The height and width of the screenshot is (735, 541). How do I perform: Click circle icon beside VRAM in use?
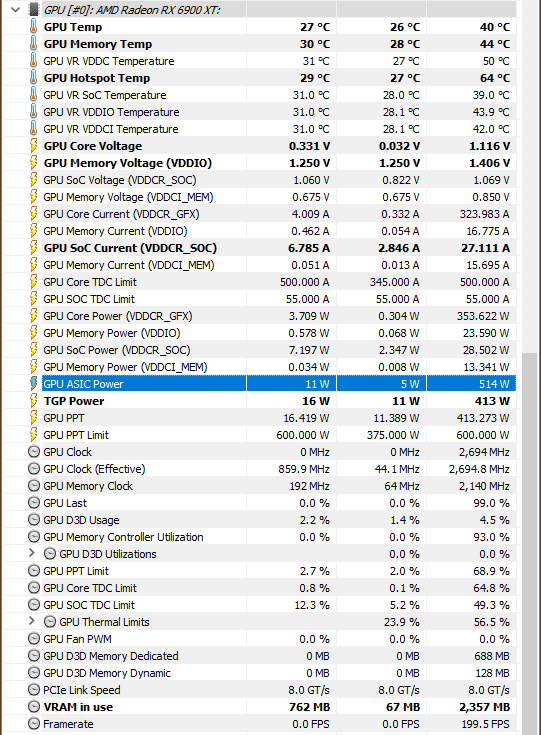coord(34,707)
